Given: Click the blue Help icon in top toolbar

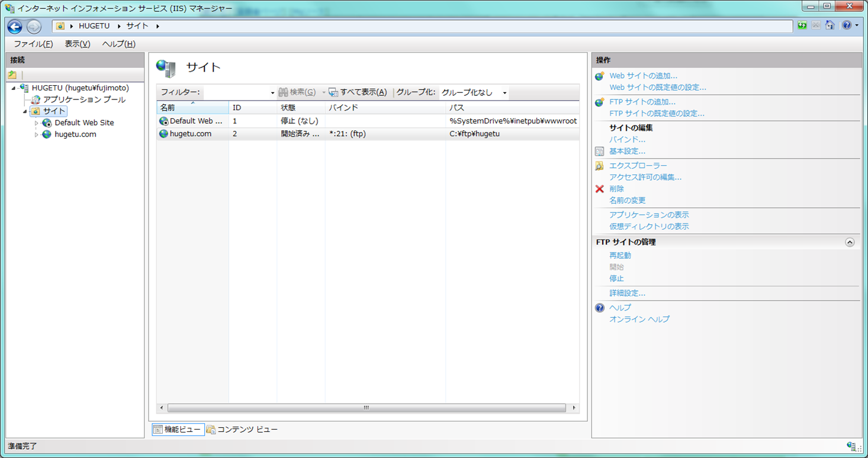Looking at the screenshot, I should pyautogui.click(x=847, y=25).
